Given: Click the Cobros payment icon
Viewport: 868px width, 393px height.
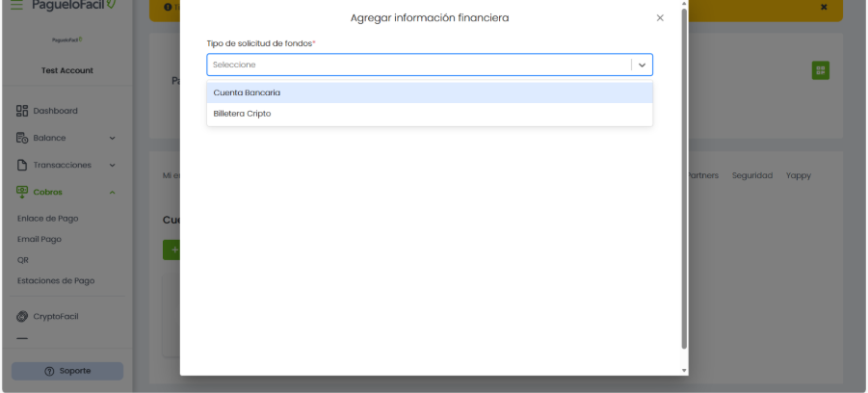Looking at the screenshot, I should click(22, 192).
